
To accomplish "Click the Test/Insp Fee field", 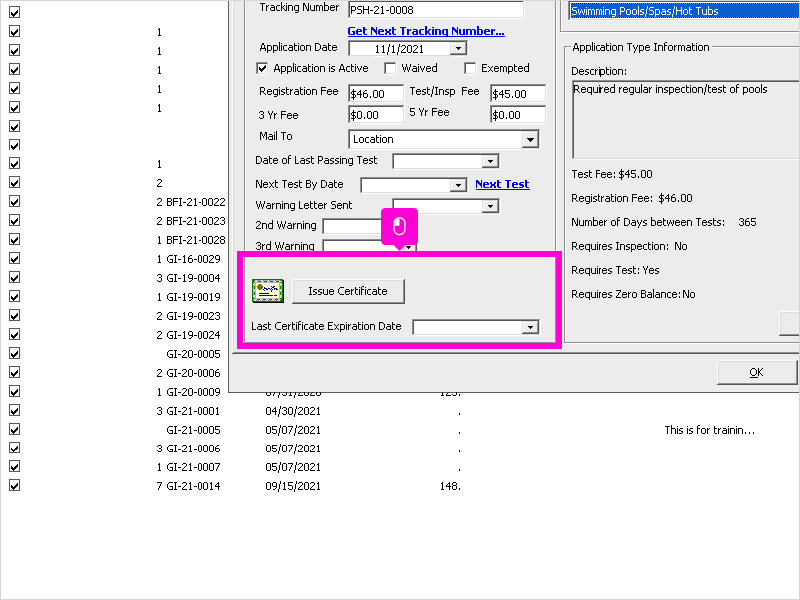I will (518, 94).
